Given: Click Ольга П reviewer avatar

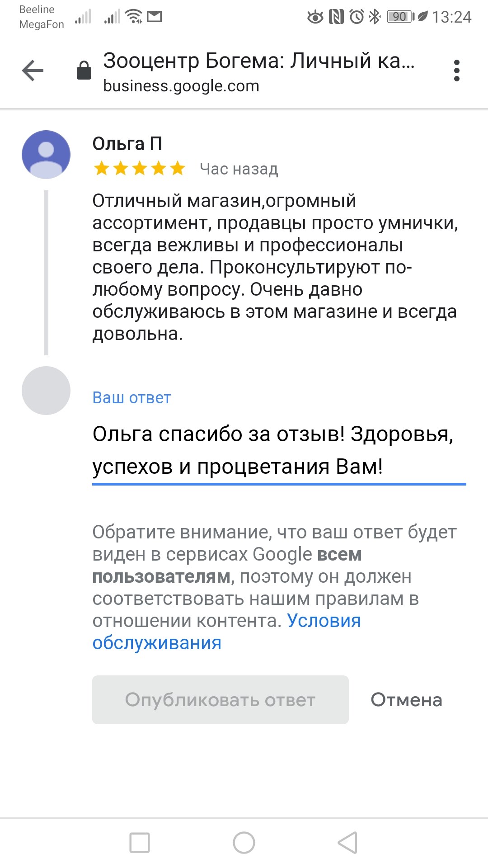Looking at the screenshot, I should click(46, 155).
